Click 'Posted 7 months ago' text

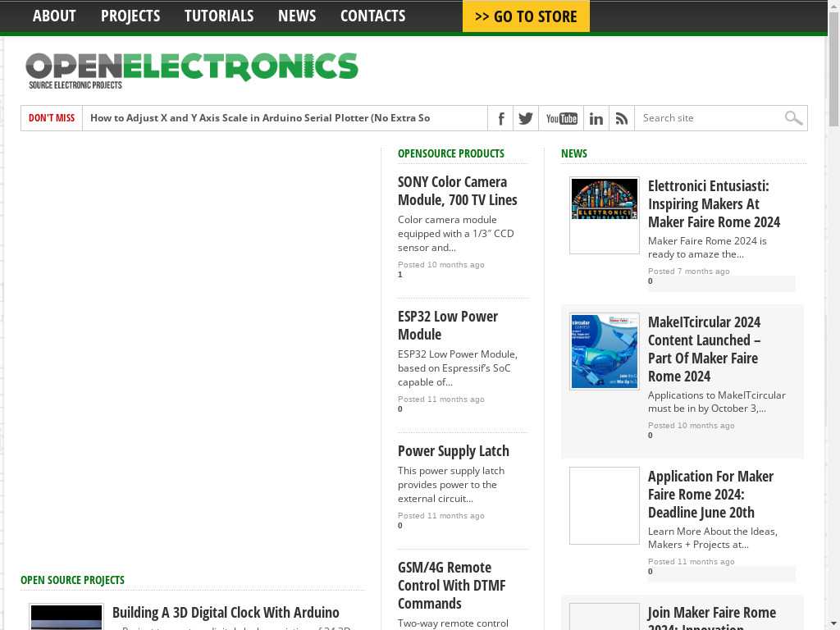689,271
